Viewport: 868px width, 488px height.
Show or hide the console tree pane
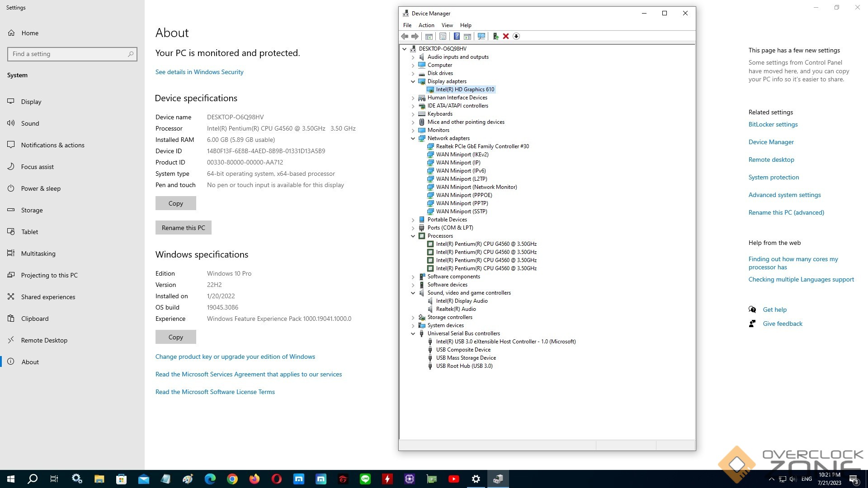429,36
